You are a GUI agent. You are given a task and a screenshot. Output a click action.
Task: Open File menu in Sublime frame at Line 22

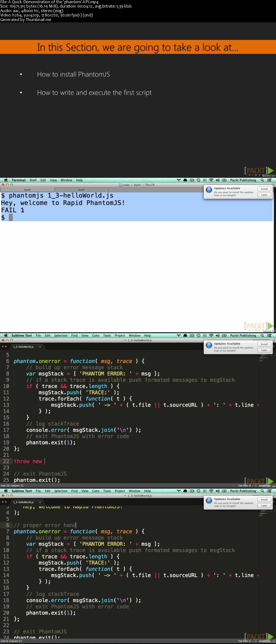(x=38, y=335)
